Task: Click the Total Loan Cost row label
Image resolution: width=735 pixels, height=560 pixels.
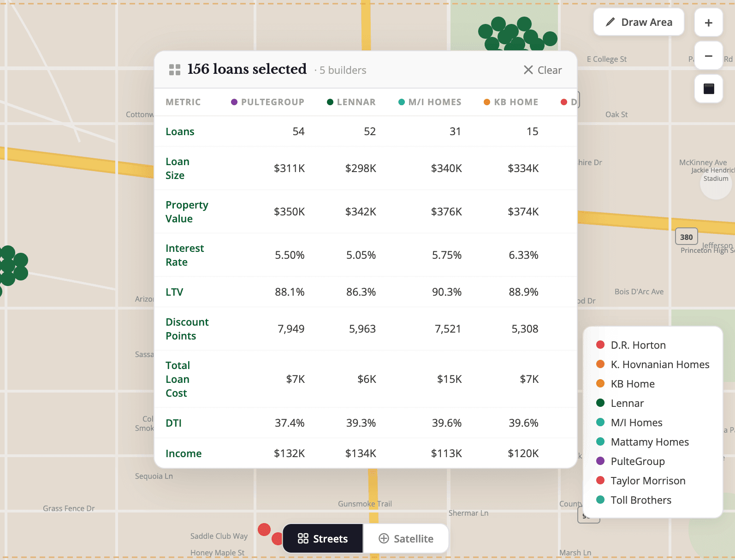Action: 178,379
